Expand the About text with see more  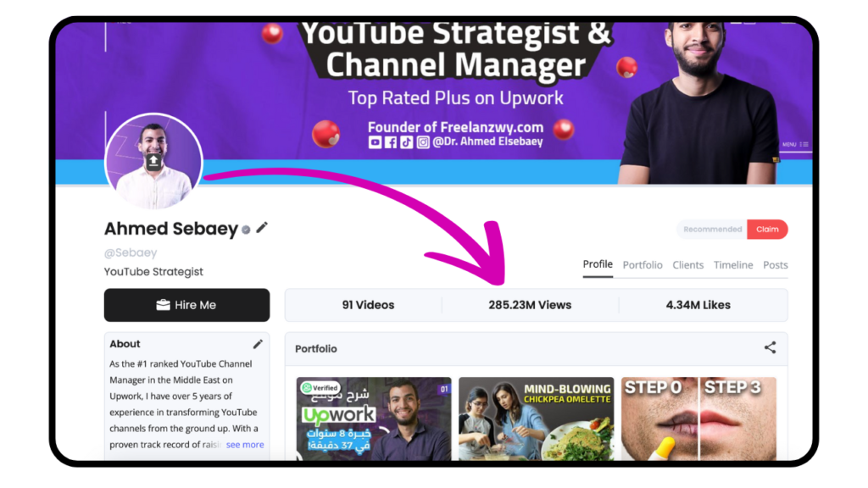tap(245, 444)
